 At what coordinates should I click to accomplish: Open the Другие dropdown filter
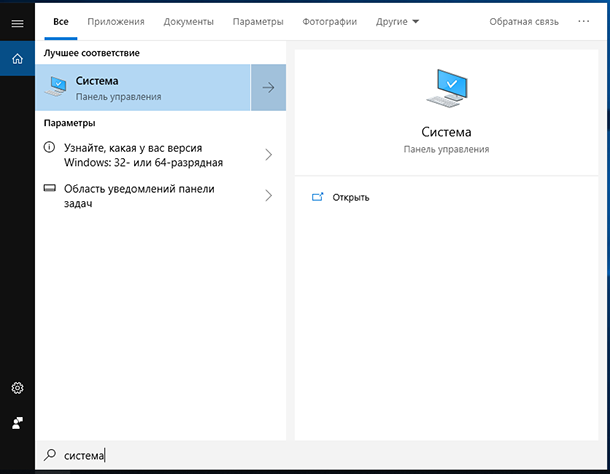click(399, 21)
